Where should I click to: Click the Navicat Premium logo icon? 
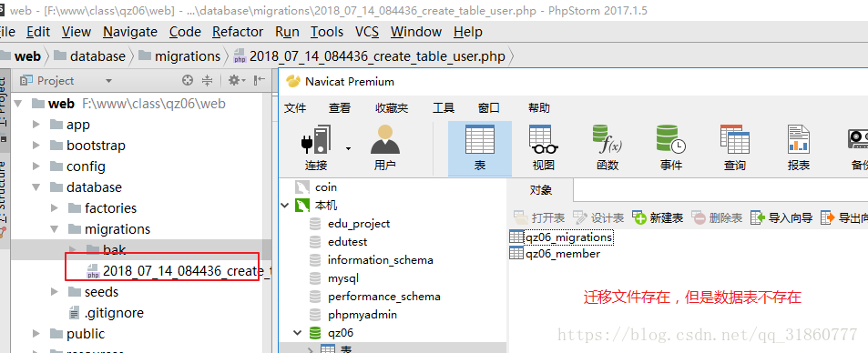[292, 82]
